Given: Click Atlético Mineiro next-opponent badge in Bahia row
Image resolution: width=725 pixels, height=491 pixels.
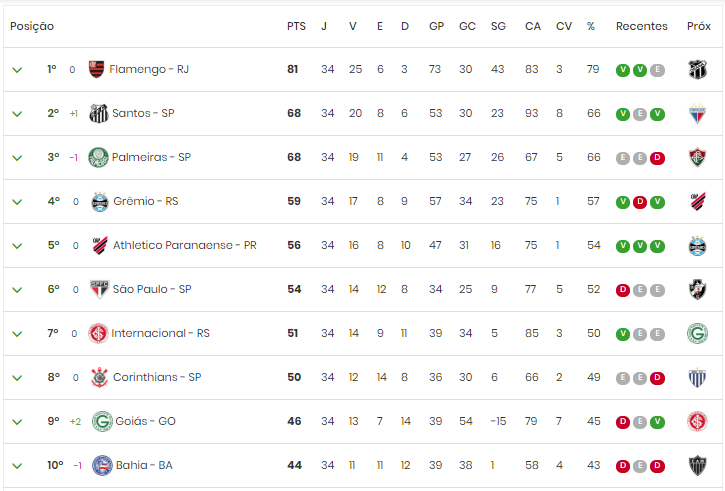Looking at the screenshot, I should pos(698,466).
